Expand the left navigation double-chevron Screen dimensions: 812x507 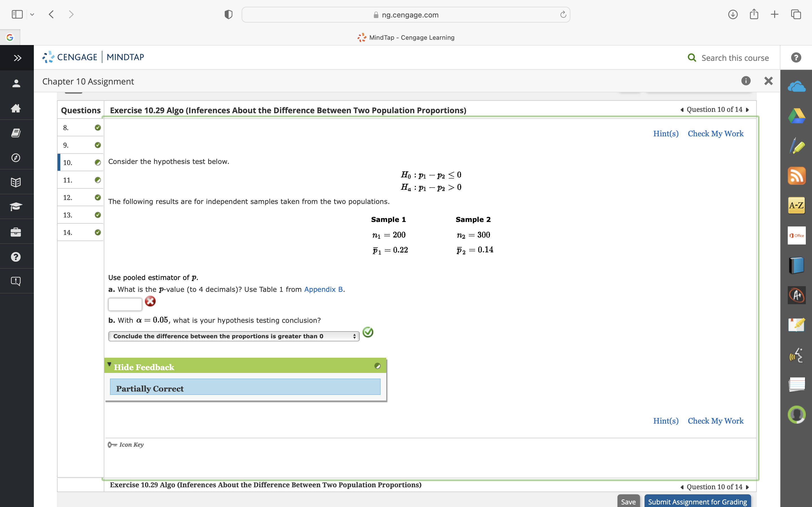(17, 58)
